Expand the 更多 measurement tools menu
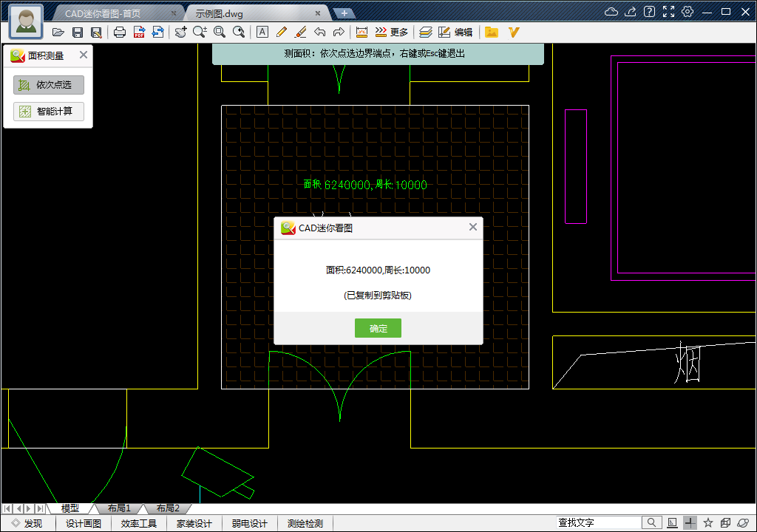The width and height of the screenshot is (757, 532). [x=392, y=32]
